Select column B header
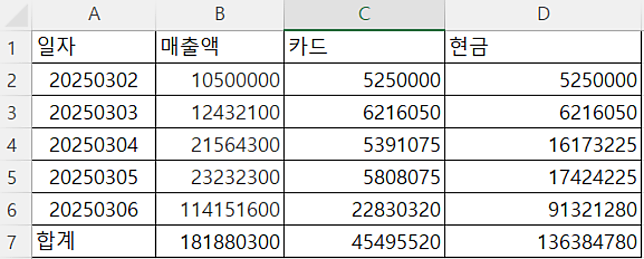The image size is (644, 259). 219,15
